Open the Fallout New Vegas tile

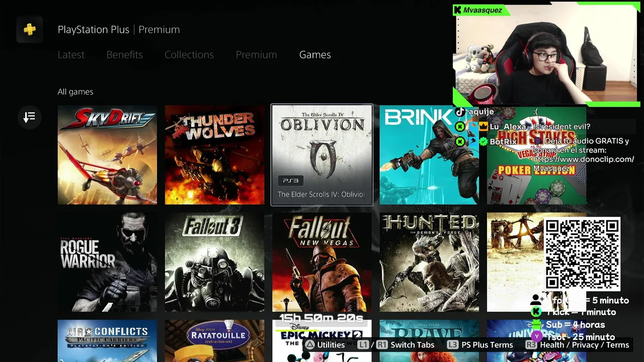tap(322, 262)
